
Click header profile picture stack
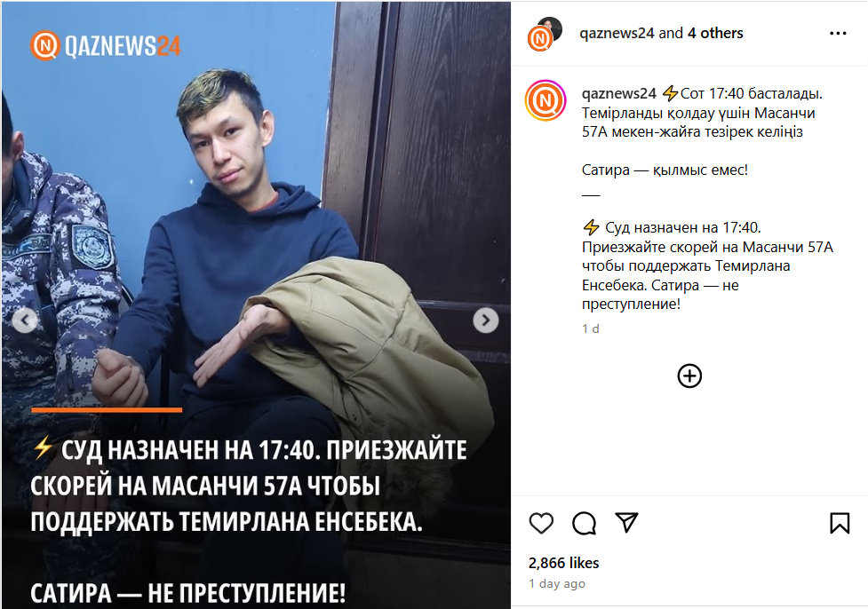[545, 35]
